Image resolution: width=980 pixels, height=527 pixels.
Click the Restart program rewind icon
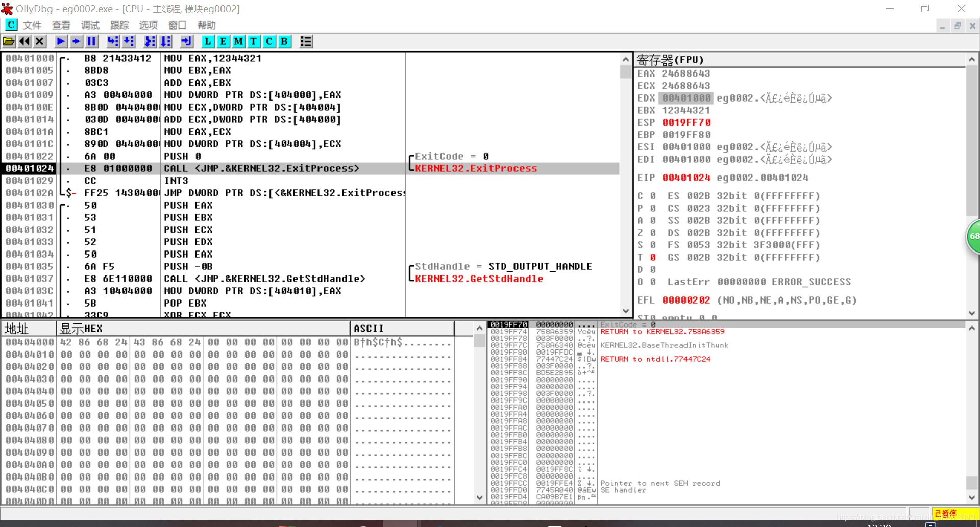coord(24,42)
